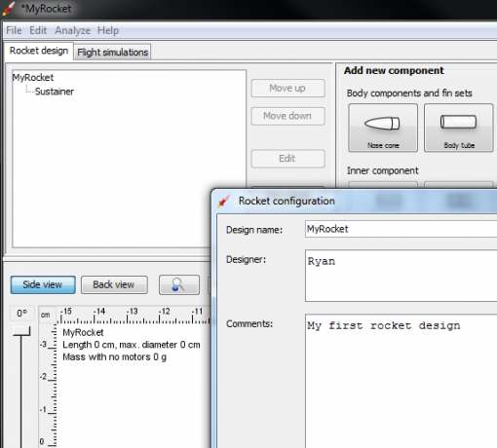
Task: Click the Move up button
Action: coord(287,88)
